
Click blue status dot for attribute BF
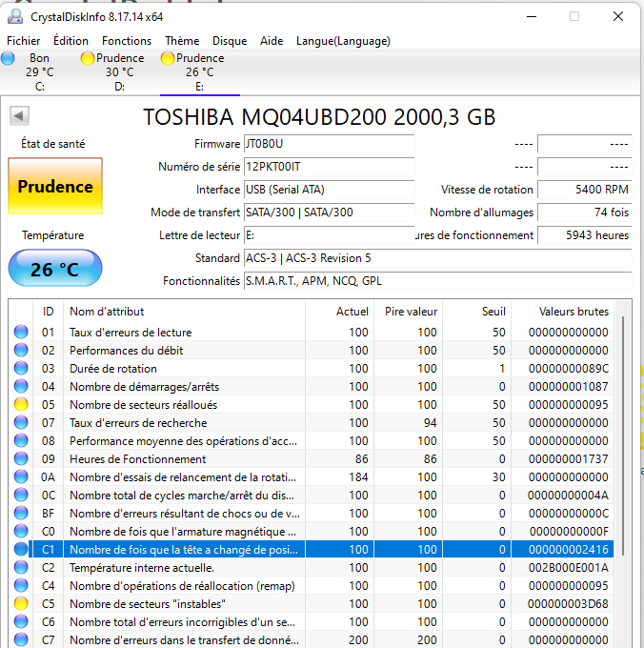click(21, 514)
